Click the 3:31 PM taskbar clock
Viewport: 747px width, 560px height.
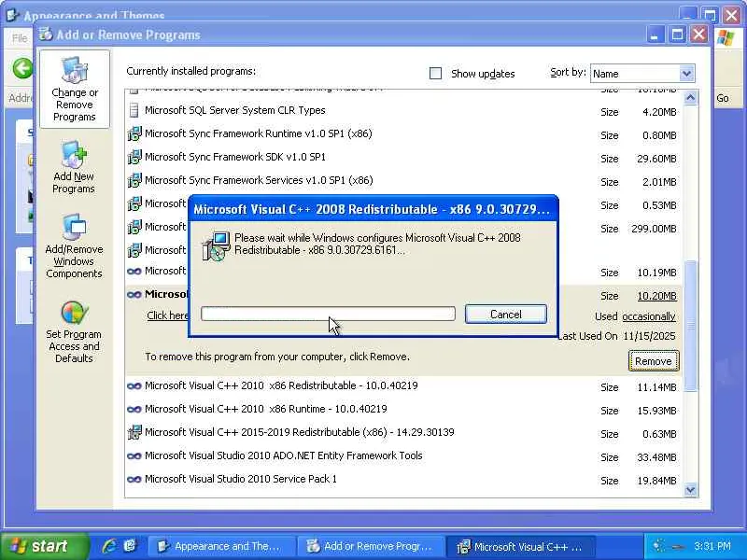[x=712, y=546]
